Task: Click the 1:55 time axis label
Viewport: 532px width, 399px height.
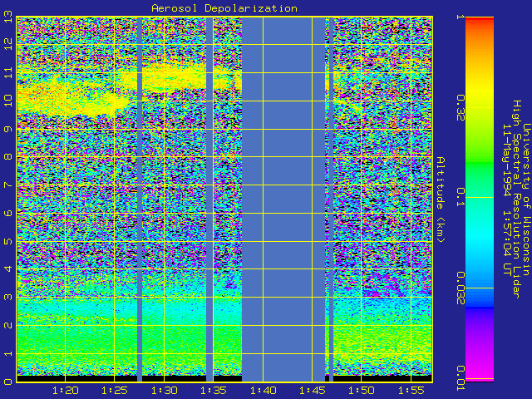Action: click(411, 391)
